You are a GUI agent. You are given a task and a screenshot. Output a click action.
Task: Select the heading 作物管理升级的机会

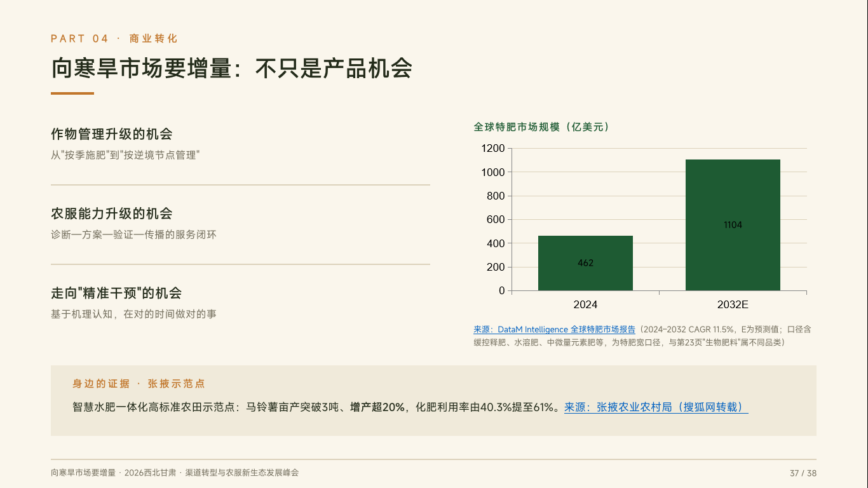coord(112,134)
